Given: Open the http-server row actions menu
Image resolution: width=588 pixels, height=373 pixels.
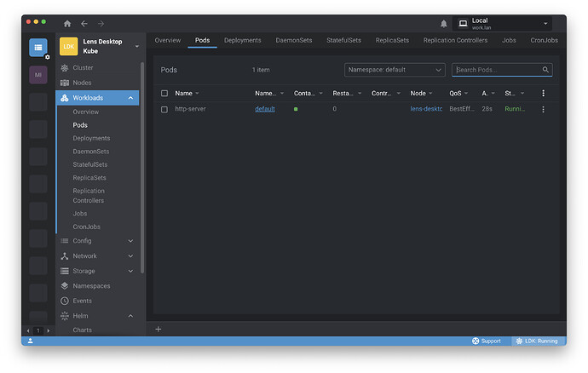Looking at the screenshot, I should pyautogui.click(x=543, y=109).
